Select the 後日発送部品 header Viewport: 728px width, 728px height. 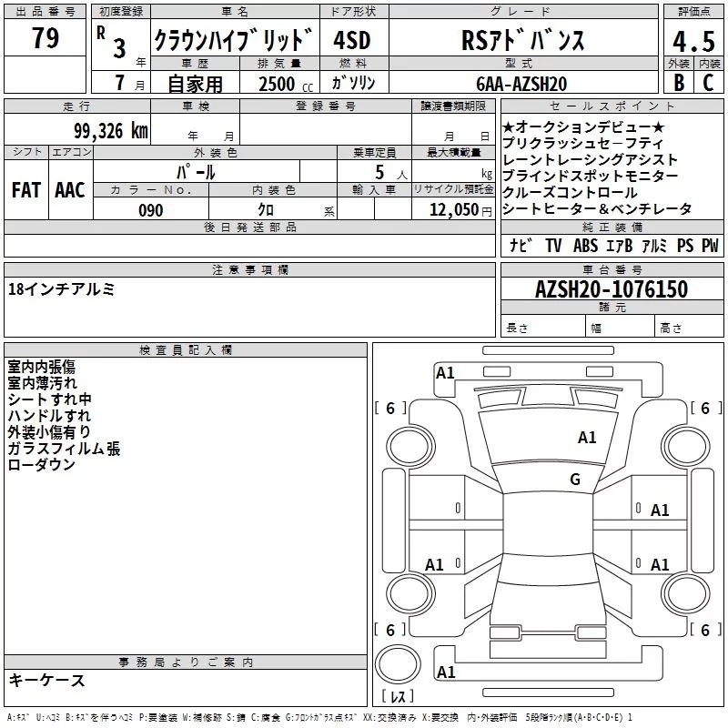[x=249, y=227]
